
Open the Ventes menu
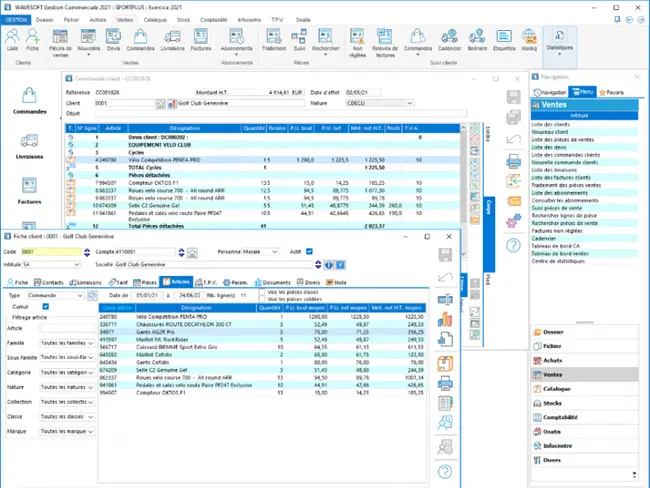point(125,19)
